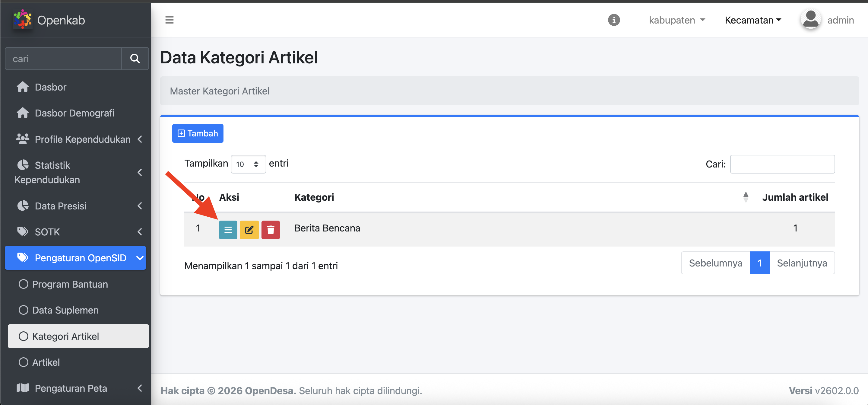
Task: Click the info circle icon in header
Action: tap(613, 20)
